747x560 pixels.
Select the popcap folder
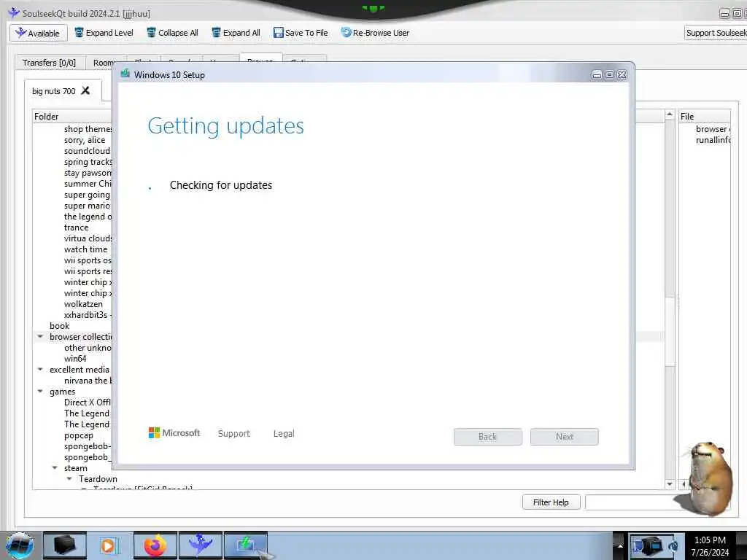79,435
